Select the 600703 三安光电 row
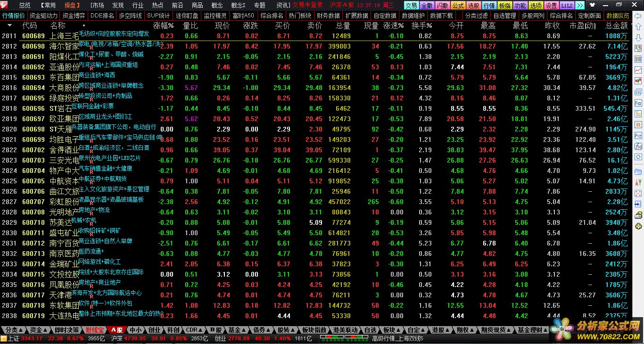This screenshot has width=644, height=344. tap(316, 160)
